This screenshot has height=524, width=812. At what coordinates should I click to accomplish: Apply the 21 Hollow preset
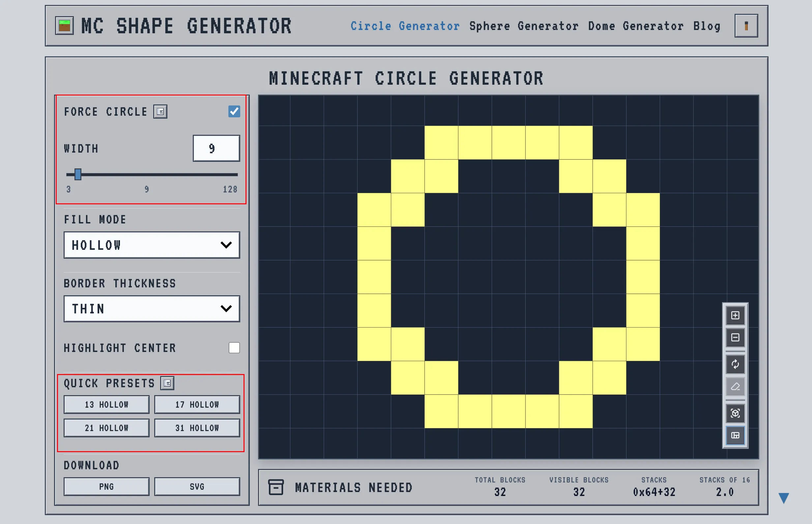pyautogui.click(x=106, y=428)
